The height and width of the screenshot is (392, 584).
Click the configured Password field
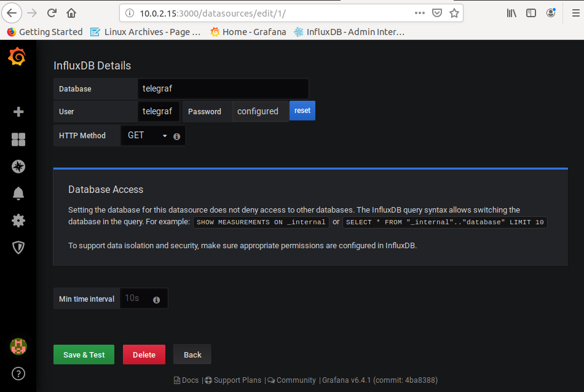point(261,111)
